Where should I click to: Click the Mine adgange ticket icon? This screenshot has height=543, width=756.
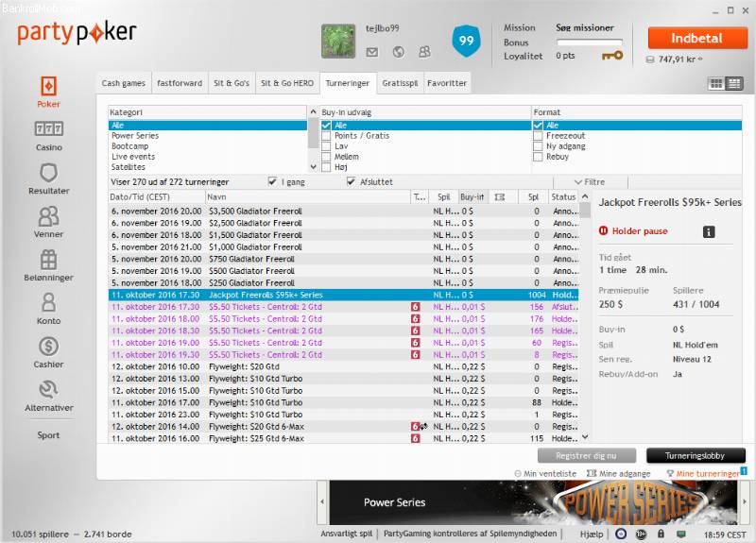pyautogui.click(x=592, y=474)
